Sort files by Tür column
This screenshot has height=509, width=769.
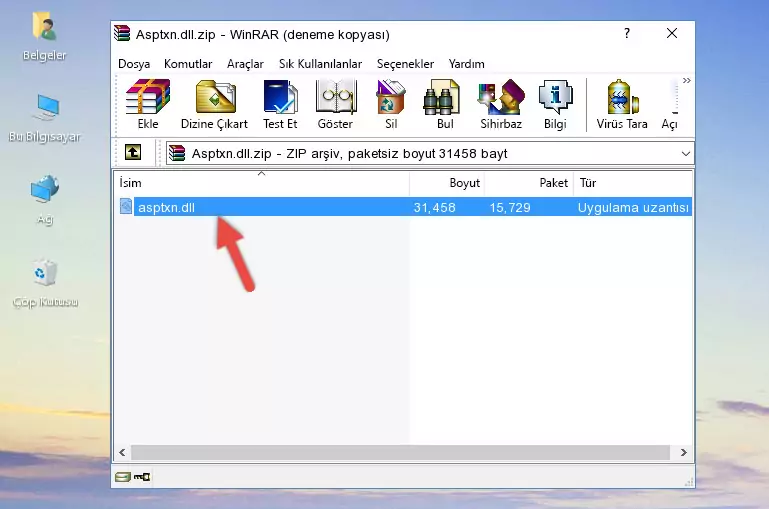[633, 183]
